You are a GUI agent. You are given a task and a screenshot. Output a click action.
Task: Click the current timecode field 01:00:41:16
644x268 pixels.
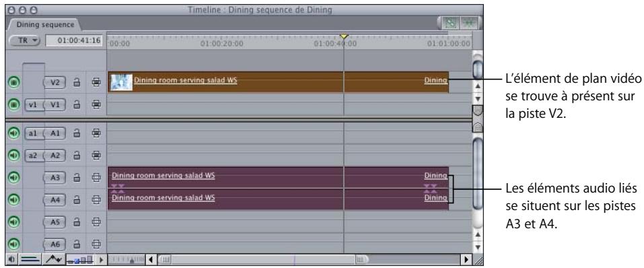pos(73,40)
